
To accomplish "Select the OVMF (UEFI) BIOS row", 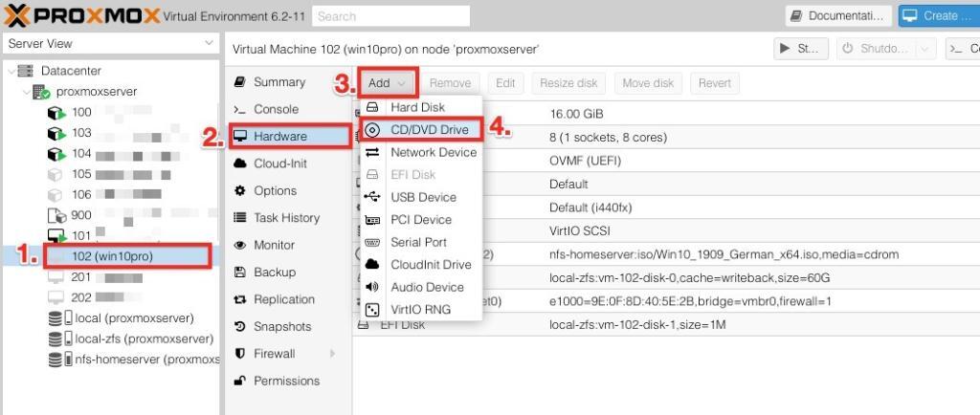I will pos(666,161).
